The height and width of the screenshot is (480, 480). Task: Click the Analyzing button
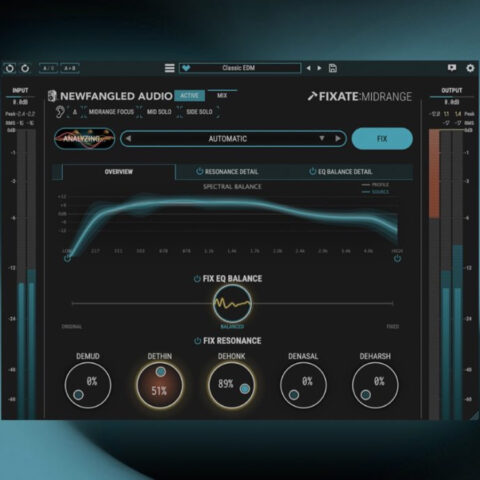tap(84, 139)
